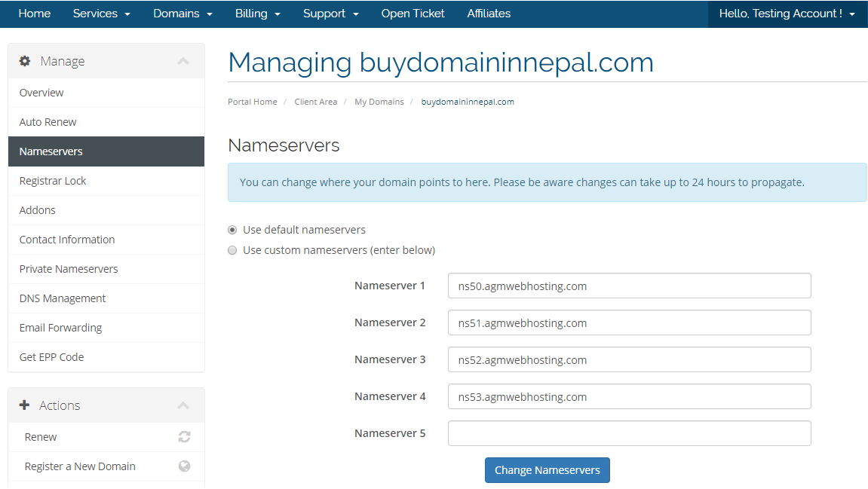
Task: Click the Open Ticket navigation link
Action: pos(413,14)
